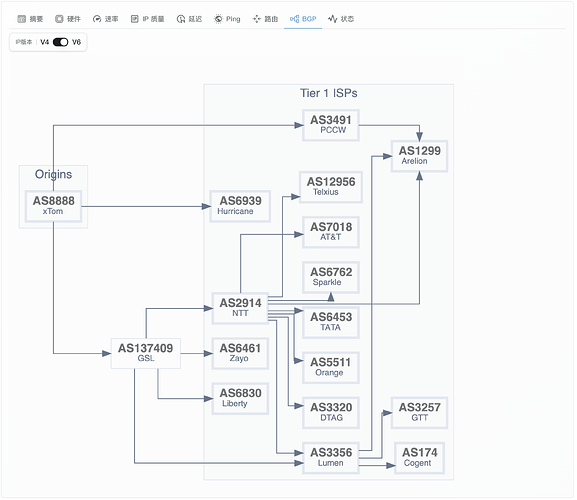Click the speed gauge icon for 速率

coord(97,19)
